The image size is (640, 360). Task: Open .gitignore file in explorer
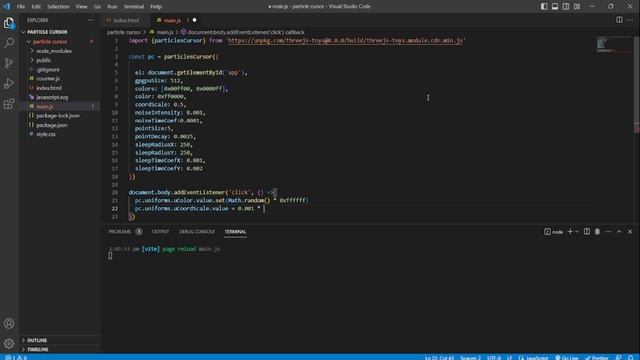click(60, 69)
